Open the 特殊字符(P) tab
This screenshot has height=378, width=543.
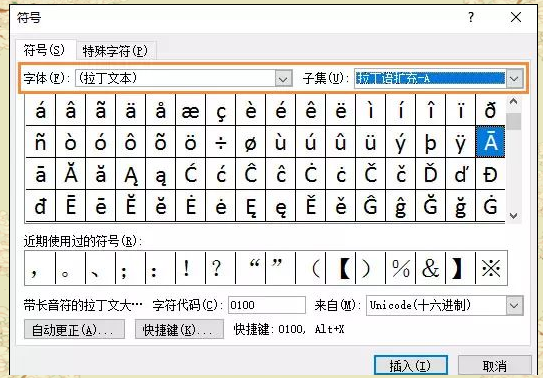point(115,51)
